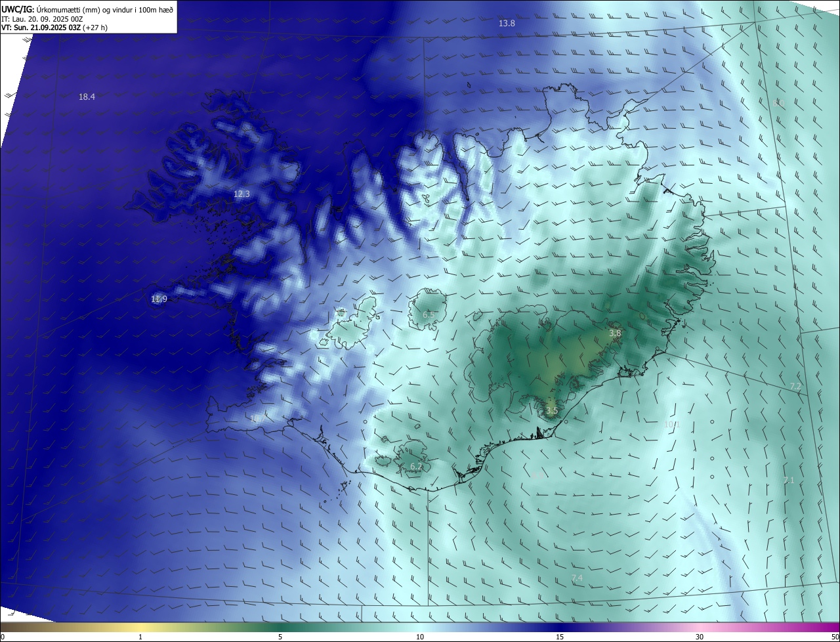Click the 5 tick on the color scale
840x642 pixels.
tap(280, 637)
